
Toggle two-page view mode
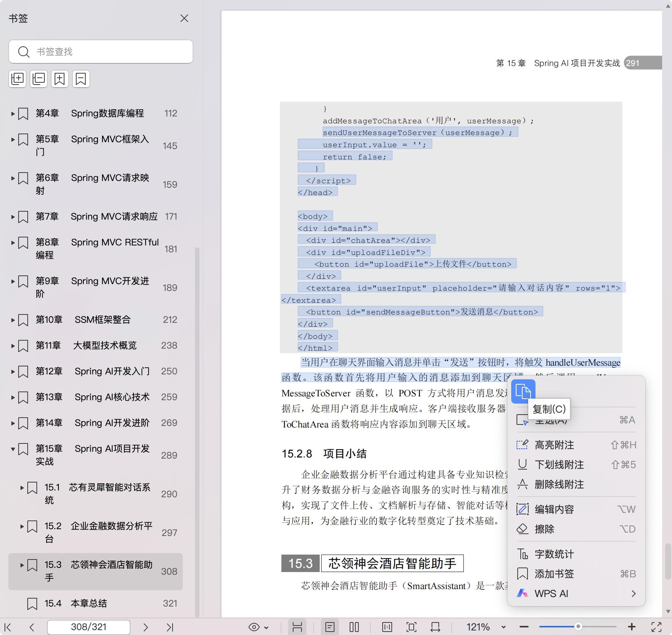[354, 627]
